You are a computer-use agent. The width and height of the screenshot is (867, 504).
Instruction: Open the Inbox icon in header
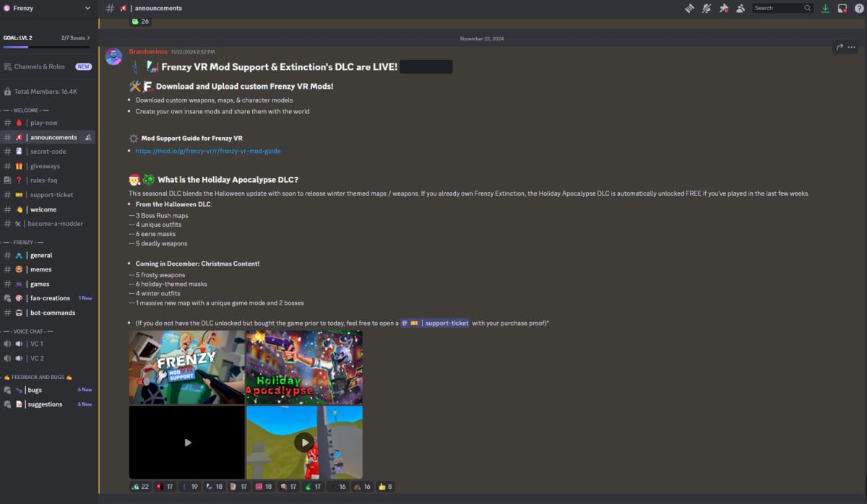(842, 8)
